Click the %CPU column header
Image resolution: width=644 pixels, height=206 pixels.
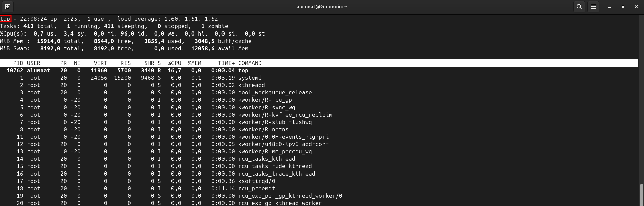coord(174,63)
